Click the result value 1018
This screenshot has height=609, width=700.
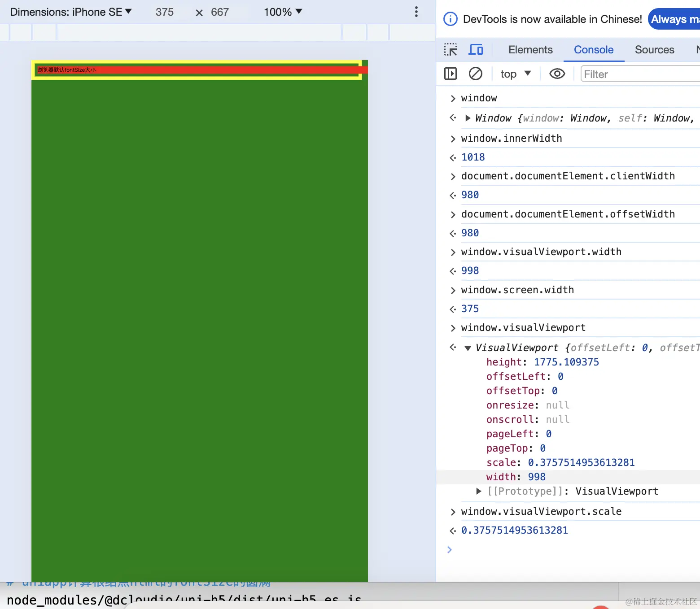pos(473,157)
